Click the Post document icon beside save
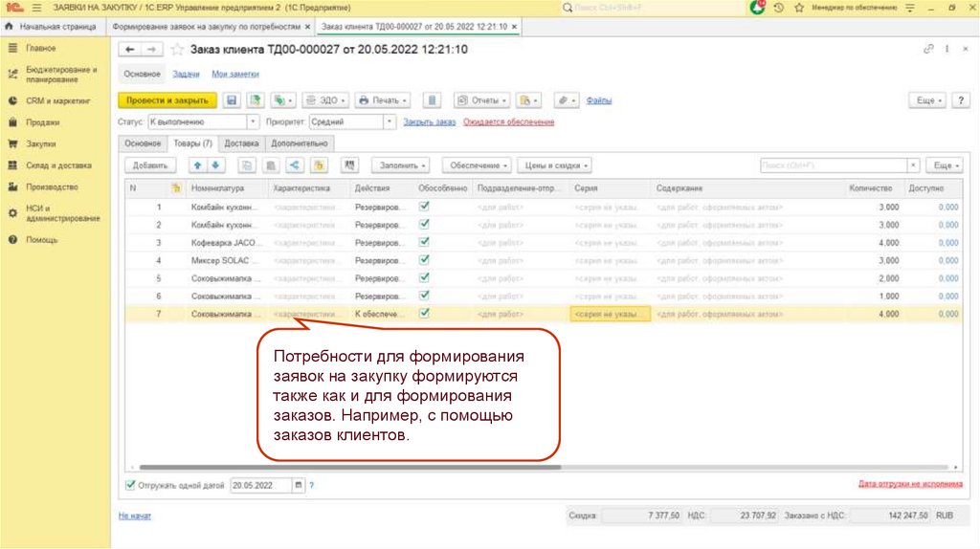The image size is (980, 549). click(x=256, y=100)
